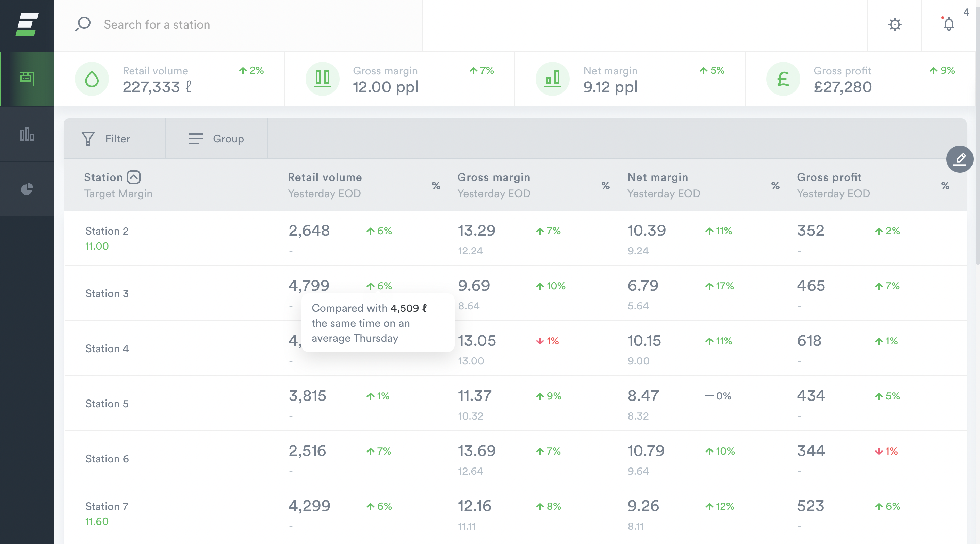Click the app logo in the sidebar
This screenshot has width=980, height=544.
coord(27,25)
